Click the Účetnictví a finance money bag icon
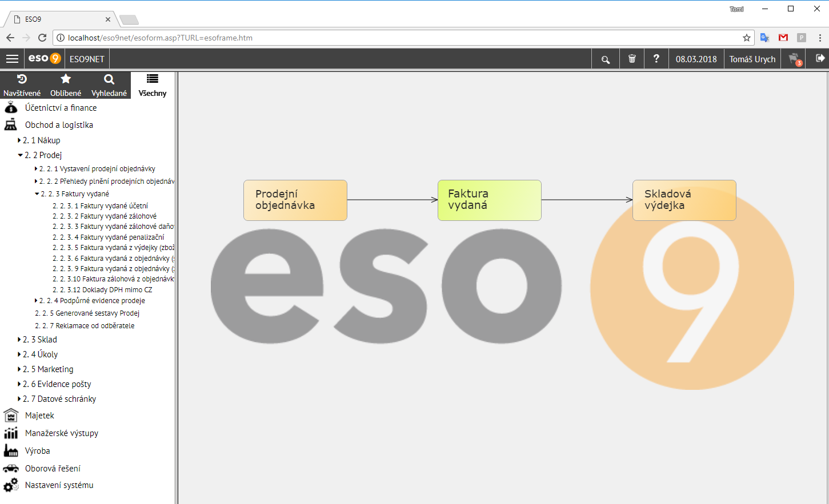829x504 pixels. [x=11, y=107]
